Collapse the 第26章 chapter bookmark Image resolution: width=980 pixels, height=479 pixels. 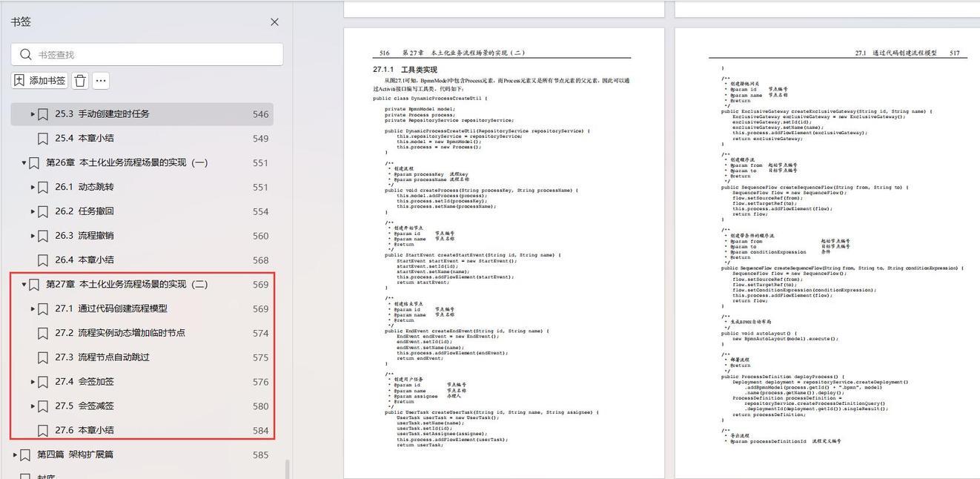coord(24,162)
